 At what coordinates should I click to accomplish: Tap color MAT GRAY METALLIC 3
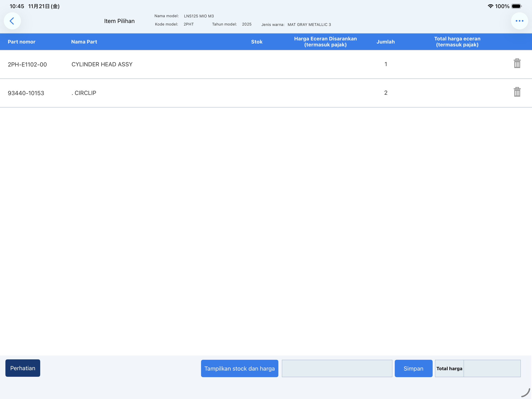point(309,25)
